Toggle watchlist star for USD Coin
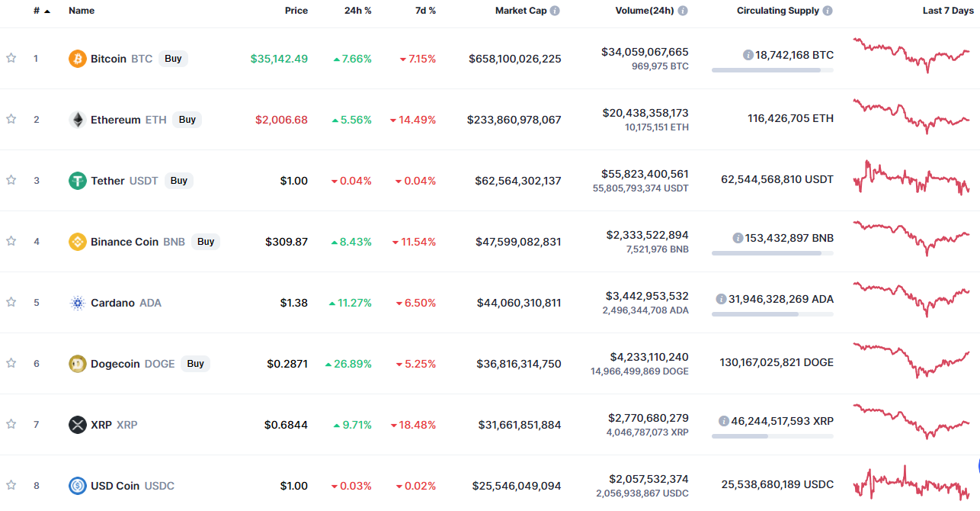This screenshot has width=980, height=511. [x=11, y=485]
